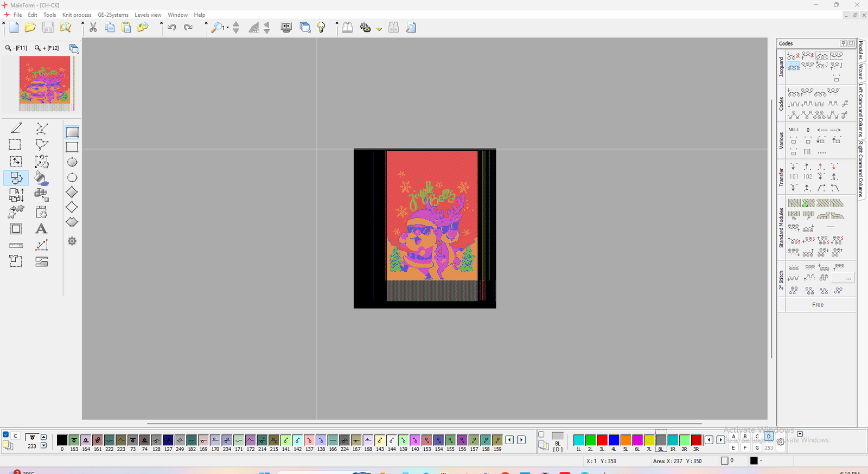Select the pencil draw tool
The height and width of the screenshot is (474, 868).
tap(16, 128)
